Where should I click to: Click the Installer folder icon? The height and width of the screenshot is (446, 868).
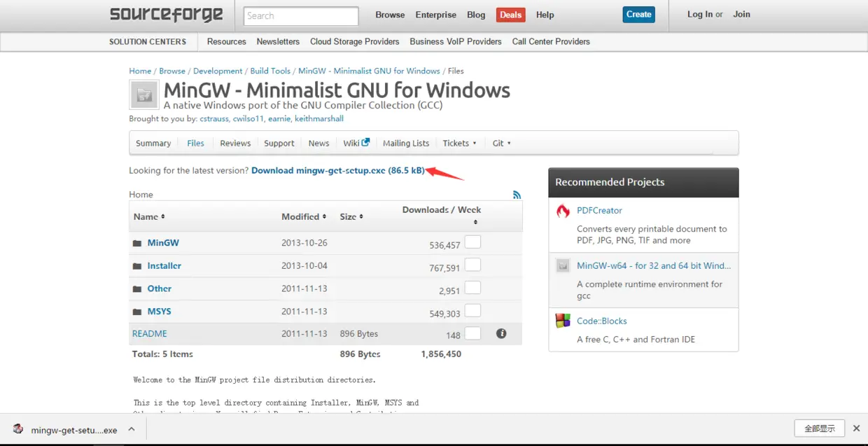[137, 266]
